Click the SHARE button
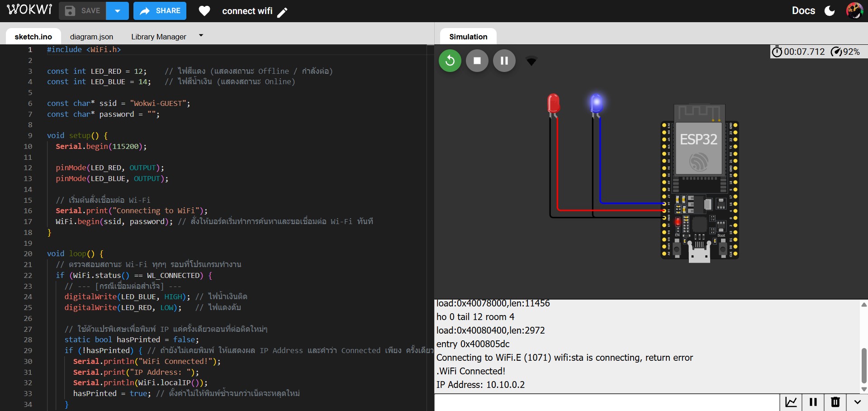This screenshot has width=868, height=411. [160, 11]
